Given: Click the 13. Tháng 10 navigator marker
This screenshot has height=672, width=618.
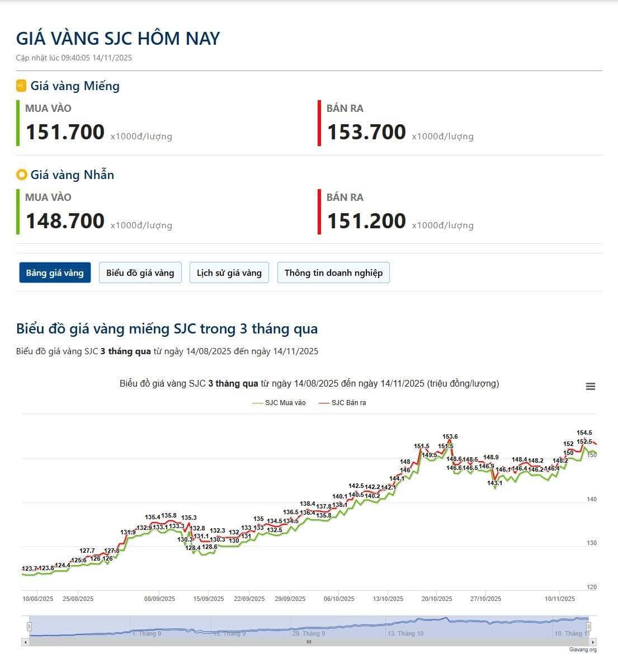Looking at the screenshot, I should click(407, 633).
